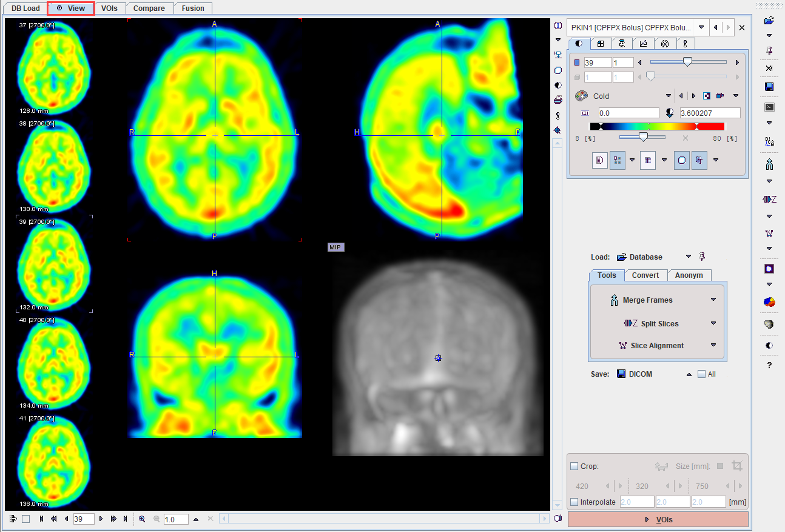Image resolution: width=785 pixels, height=532 pixels.
Task: Open the Cold color table dropdown
Action: (x=669, y=96)
